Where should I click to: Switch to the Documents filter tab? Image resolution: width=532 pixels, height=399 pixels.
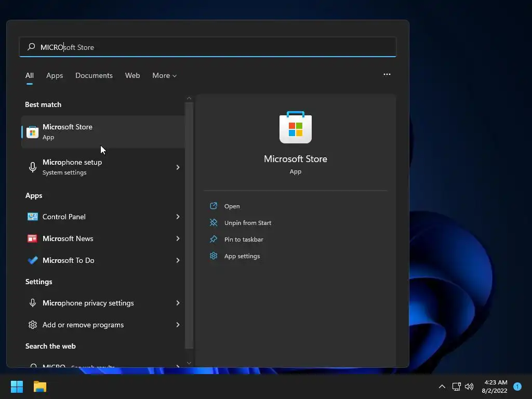point(94,75)
